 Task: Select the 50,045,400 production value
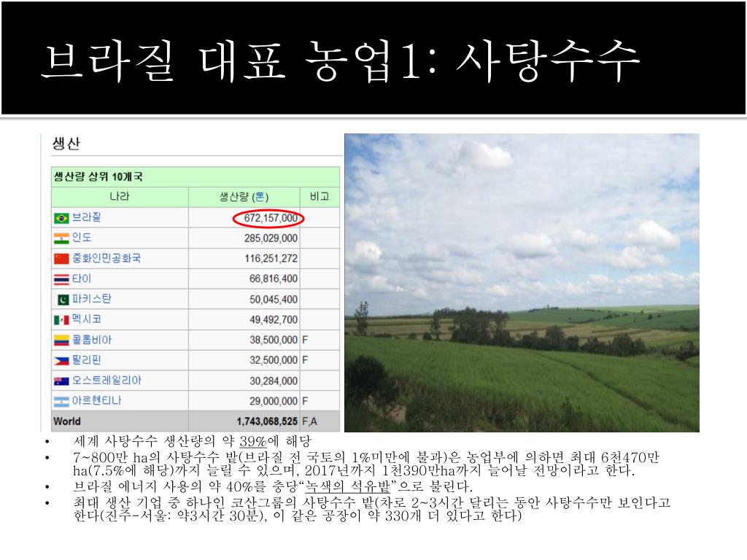[274, 300]
